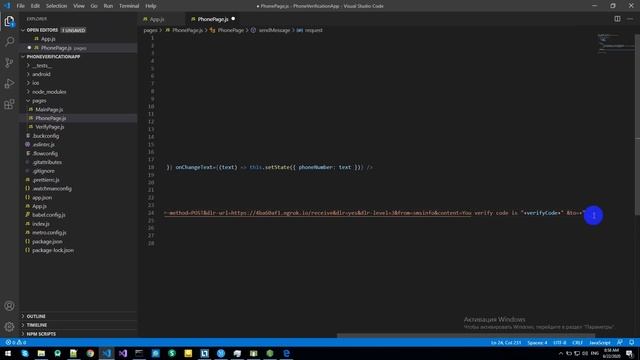Open the View menu
Image resolution: width=640 pixels, height=360 pixels.
click(x=79, y=6)
